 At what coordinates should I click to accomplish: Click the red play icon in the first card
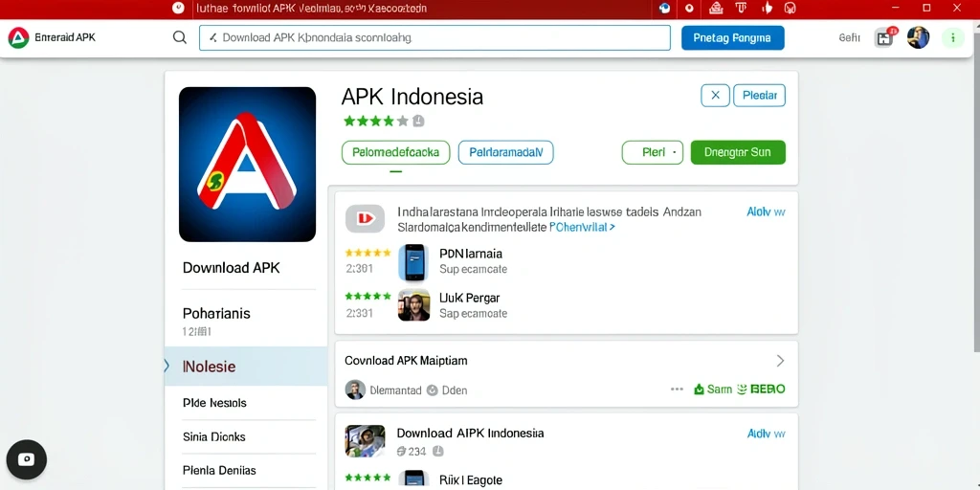[x=365, y=218]
